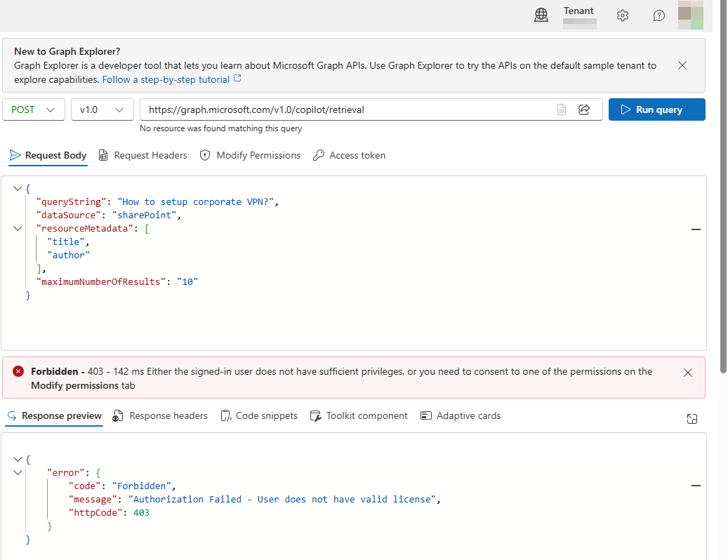Image resolution: width=728 pixels, height=560 pixels.
Task: Open settings gear menu
Action: (x=623, y=15)
